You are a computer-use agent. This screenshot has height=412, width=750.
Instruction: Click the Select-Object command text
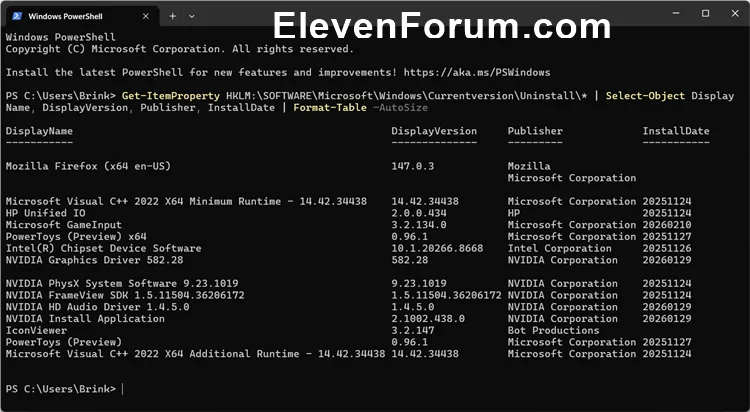645,96
